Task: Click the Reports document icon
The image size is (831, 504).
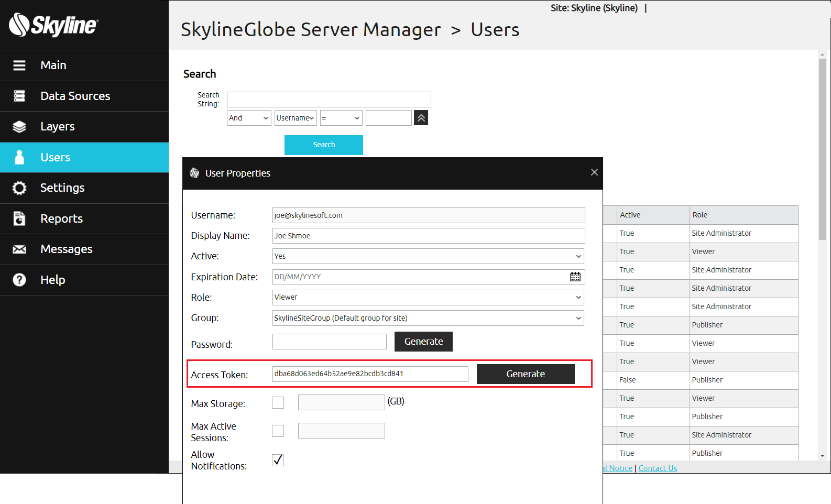Action: pos(19,218)
